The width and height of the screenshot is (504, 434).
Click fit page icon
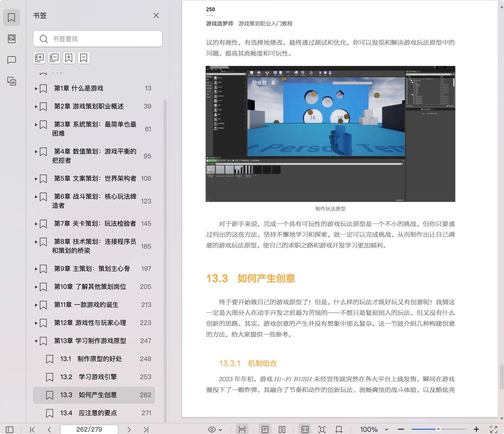tap(322, 429)
